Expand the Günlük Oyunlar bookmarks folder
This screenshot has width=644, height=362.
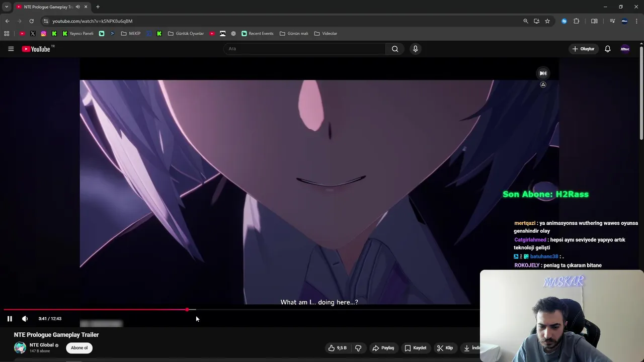[x=186, y=34]
